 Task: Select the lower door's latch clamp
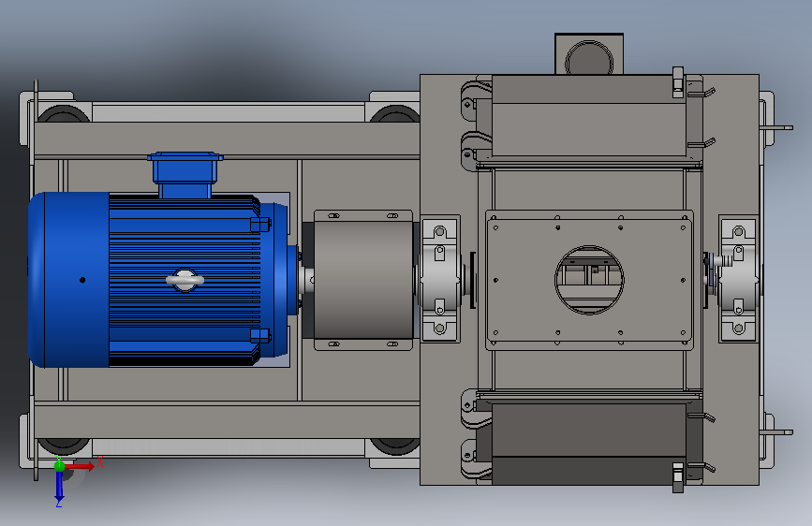pyautogui.click(x=678, y=477)
